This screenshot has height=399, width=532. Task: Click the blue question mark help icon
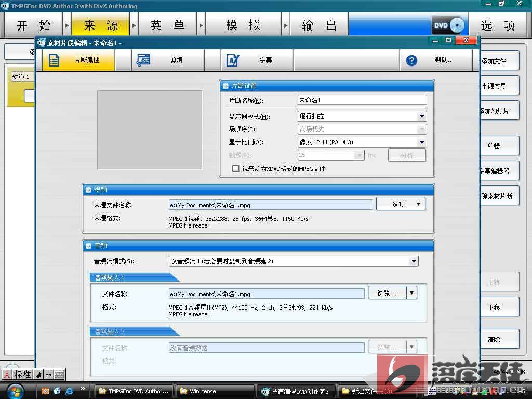[x=411, y=60]
